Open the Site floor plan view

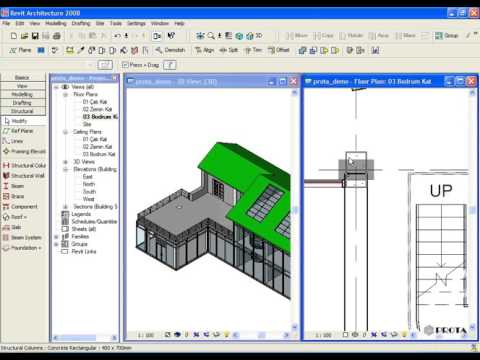tap(87, 124)
